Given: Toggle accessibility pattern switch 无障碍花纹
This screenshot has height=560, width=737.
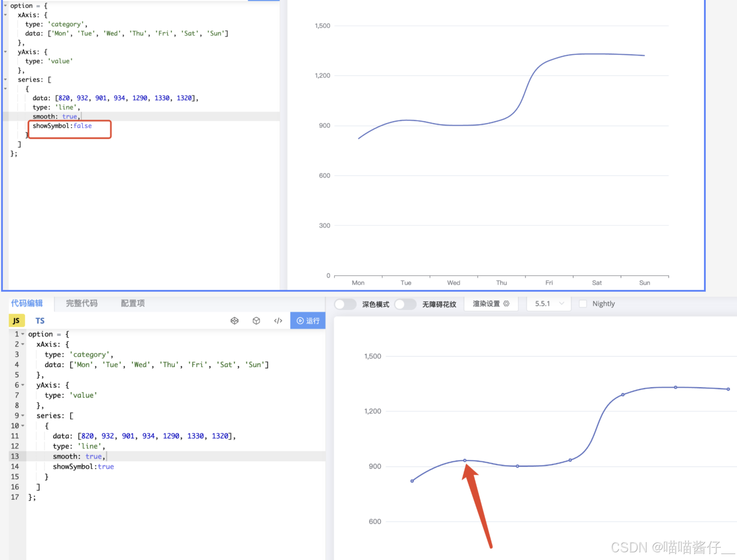Looking at the screenshot, I should (406, 304).
